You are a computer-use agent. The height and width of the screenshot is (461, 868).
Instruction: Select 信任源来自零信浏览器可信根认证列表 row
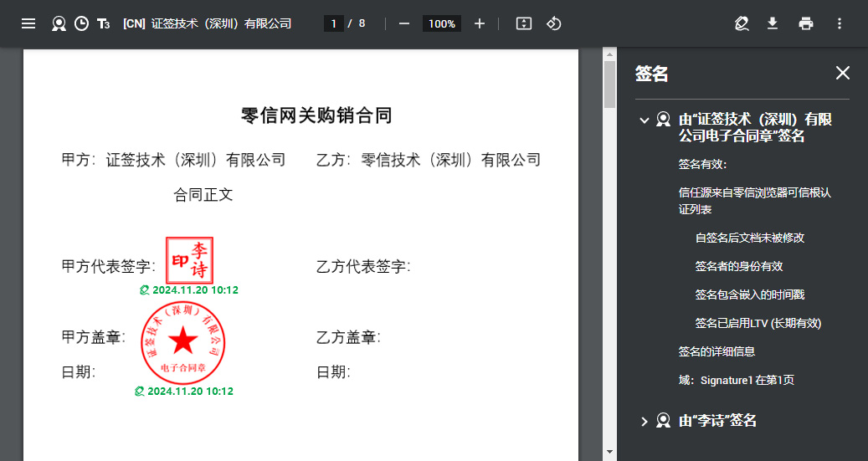(755, 201)
